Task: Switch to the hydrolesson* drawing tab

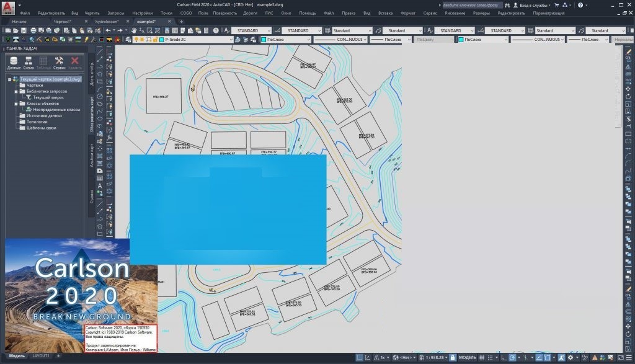Action: [x=107, y=22]
